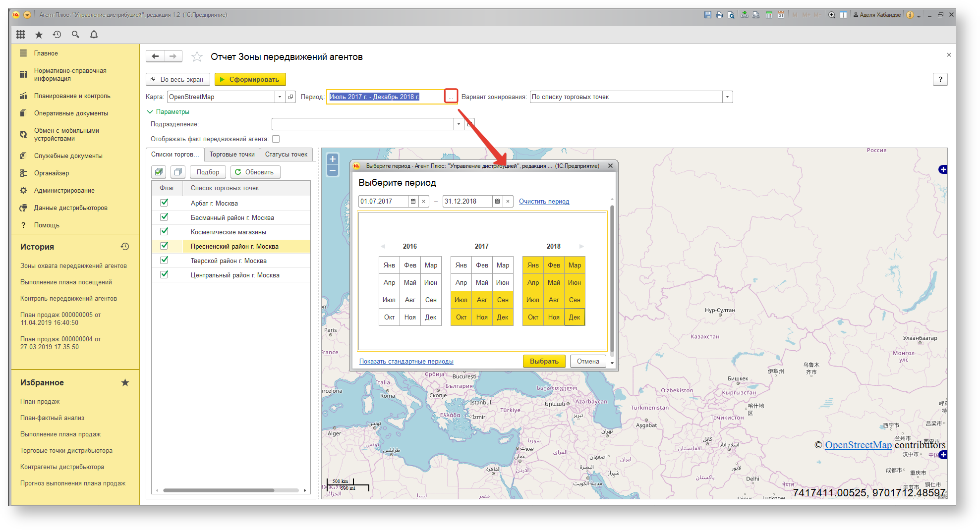This screenshot has height=530, width=980.
Task: Open print preview icon in title bar
Action: point(731,15)
